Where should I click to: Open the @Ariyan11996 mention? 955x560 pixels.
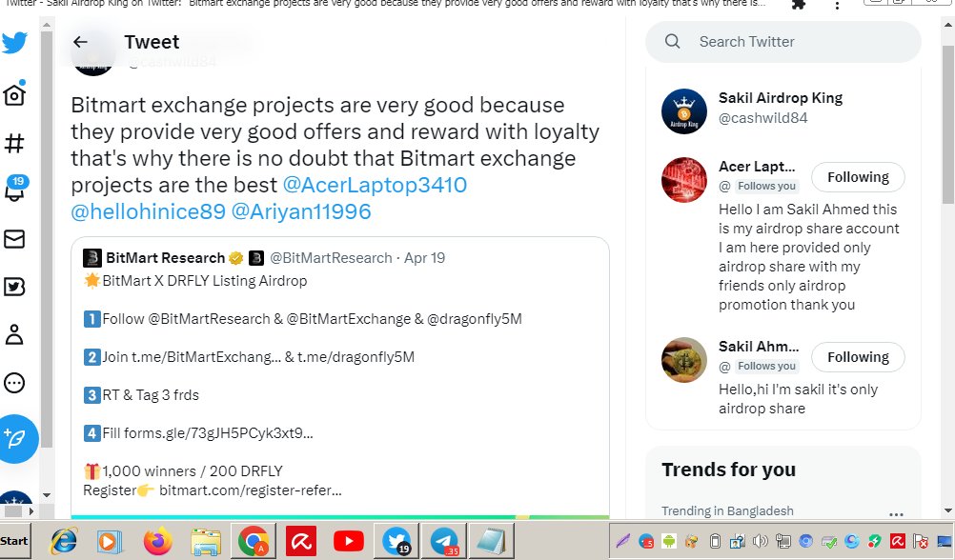coord(301,211)
